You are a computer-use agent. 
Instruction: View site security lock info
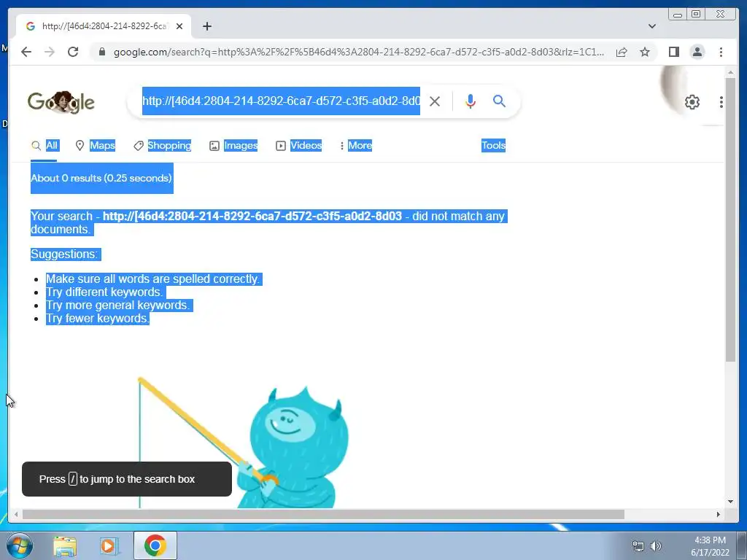[101, 52]
